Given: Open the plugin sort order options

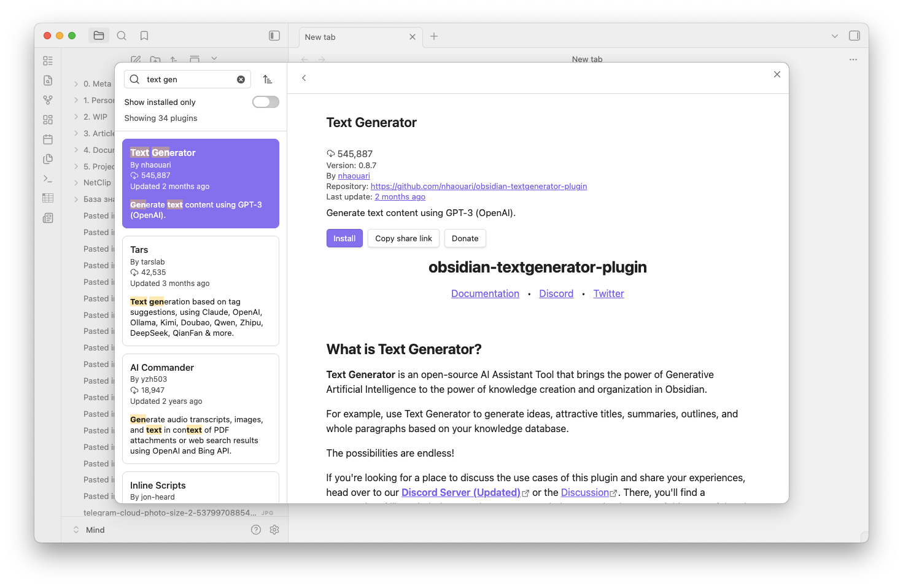Looking at the screenshot, I should click(268, 79).
